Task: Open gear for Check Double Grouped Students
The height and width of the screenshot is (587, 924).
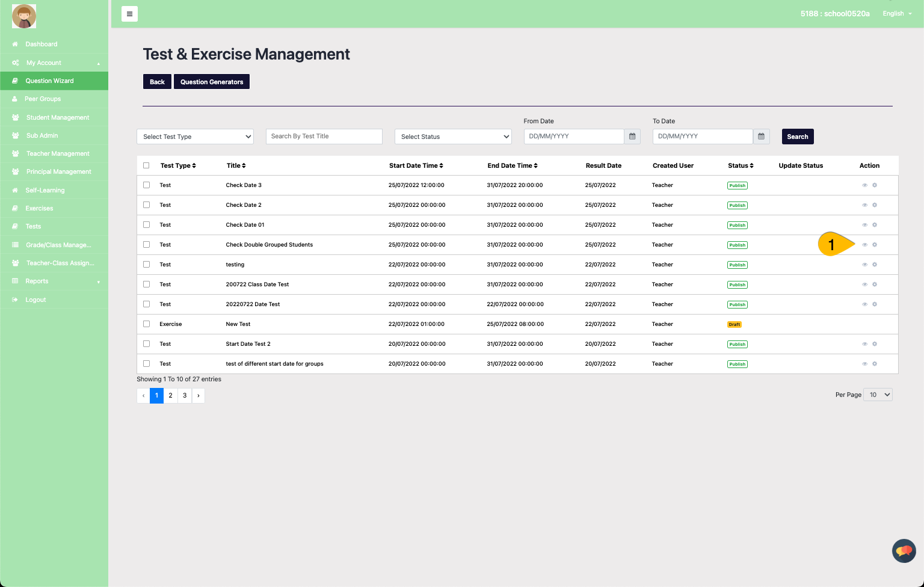Action: tap(875, 245)
